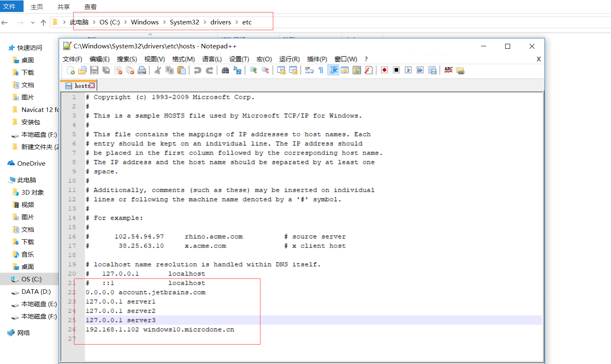Go up one folder level in Explorer
Viewport: 611px width, 364px height.
click(x=43, y=23)
